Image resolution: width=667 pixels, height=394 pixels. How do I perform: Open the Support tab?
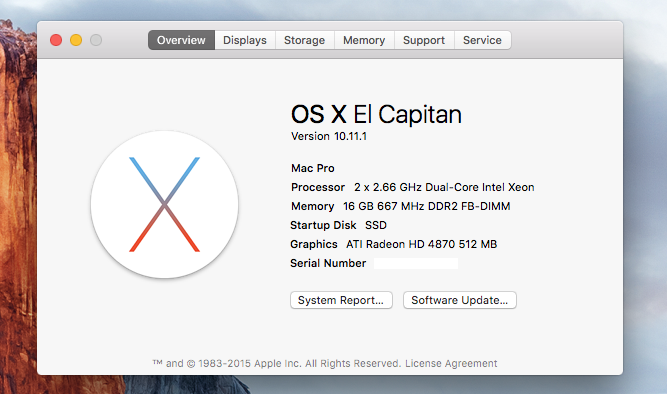(424, 40)
